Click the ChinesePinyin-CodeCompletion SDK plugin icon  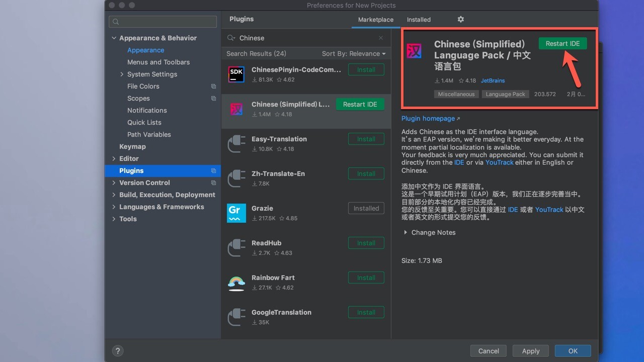click(x=236, y=74)
